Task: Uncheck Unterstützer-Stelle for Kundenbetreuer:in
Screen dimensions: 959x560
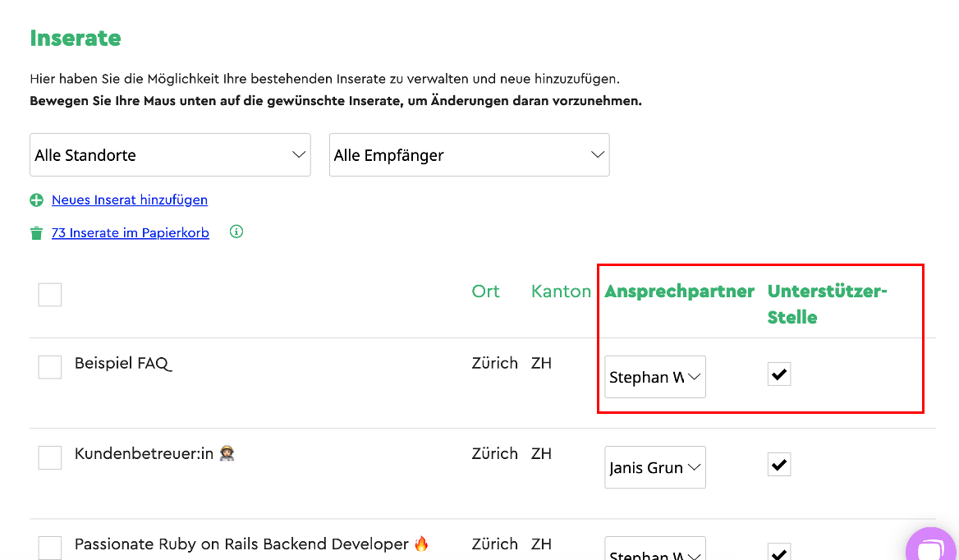Action: click(779, 465)
